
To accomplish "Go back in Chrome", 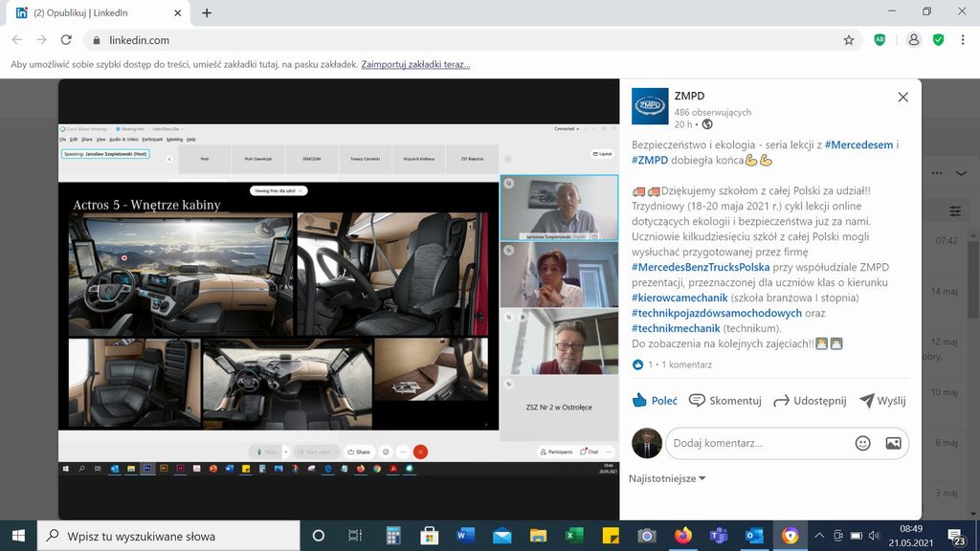I will (17, 40).
